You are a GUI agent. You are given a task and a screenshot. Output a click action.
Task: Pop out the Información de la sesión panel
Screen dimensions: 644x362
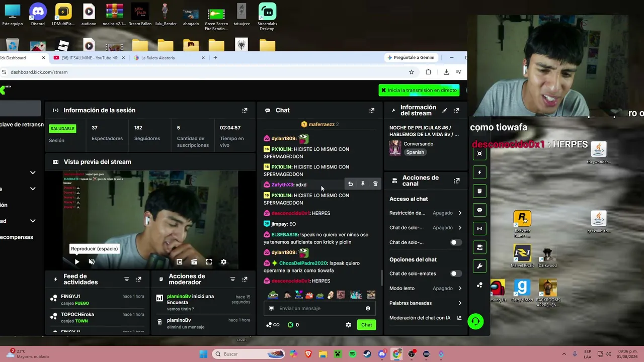coord(245,110)
